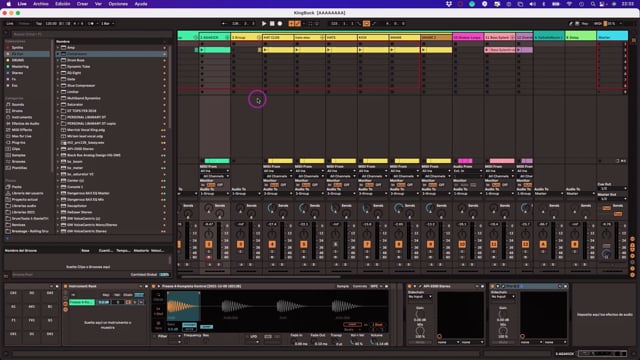640x360 pixels.
Task: Toggle track activator 3 on Group track
Action: coord(240,244)
